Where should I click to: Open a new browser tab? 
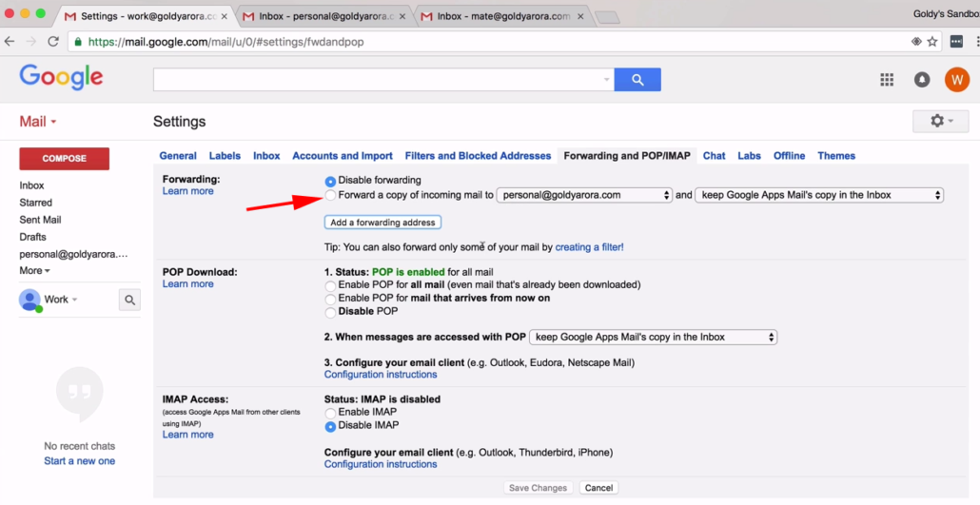click(x=607, y=17)
